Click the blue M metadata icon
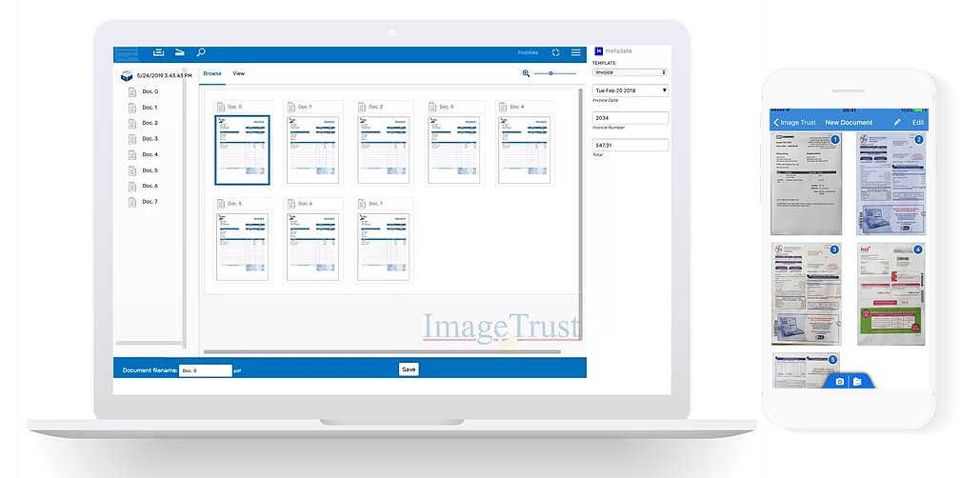This screenshot has width=980, height=478. [x=598, y=51]
